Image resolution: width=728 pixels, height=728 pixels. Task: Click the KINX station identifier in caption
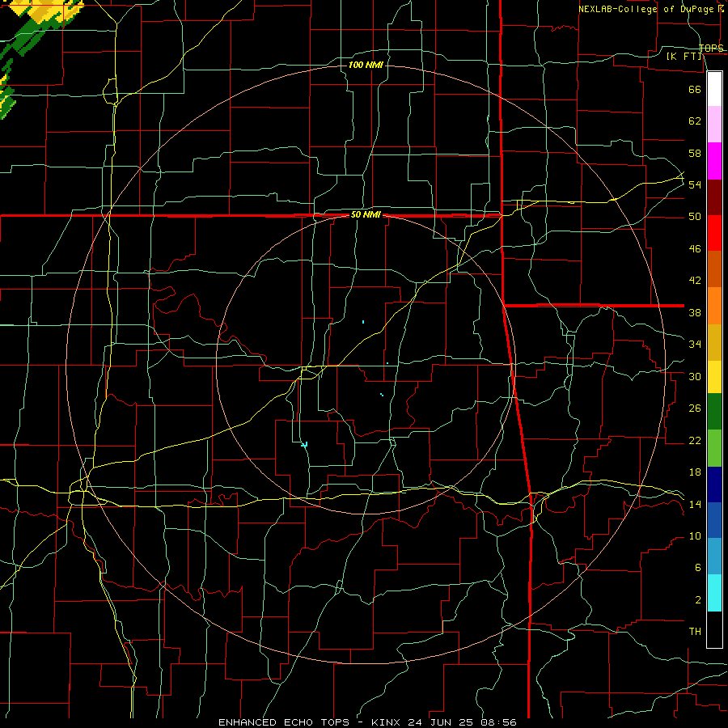click(387, 722)
